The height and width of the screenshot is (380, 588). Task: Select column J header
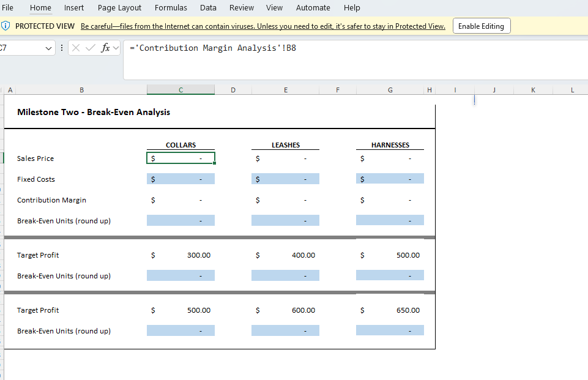(494, 90)
